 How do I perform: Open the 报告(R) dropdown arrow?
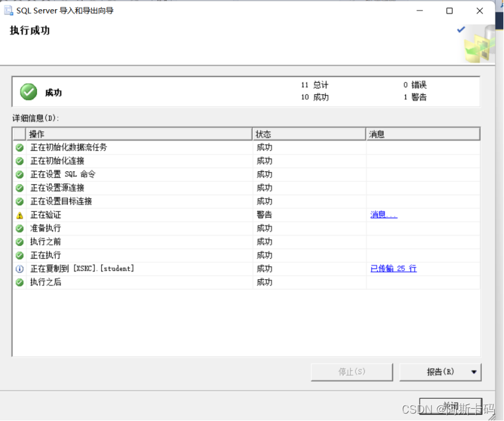474,372
